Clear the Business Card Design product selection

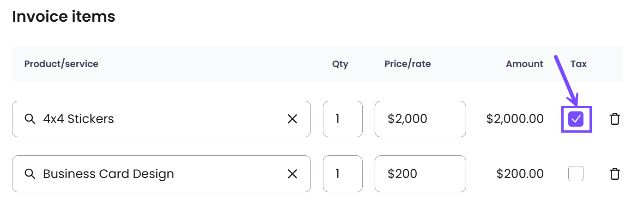tap(292, 174)
